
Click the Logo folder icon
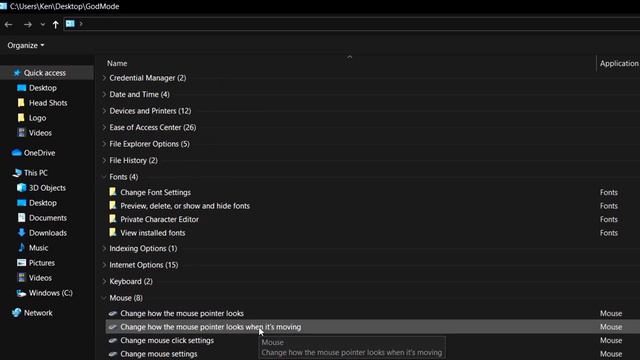(21, 118)
